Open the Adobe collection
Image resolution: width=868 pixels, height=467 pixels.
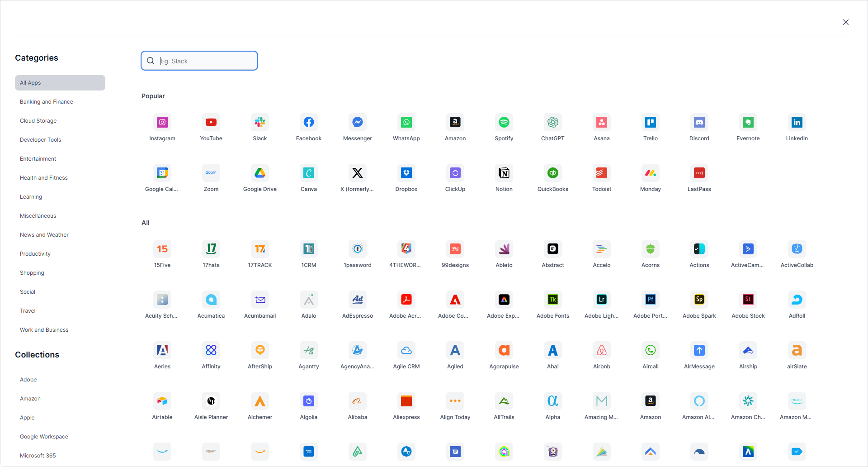(60, 380)
